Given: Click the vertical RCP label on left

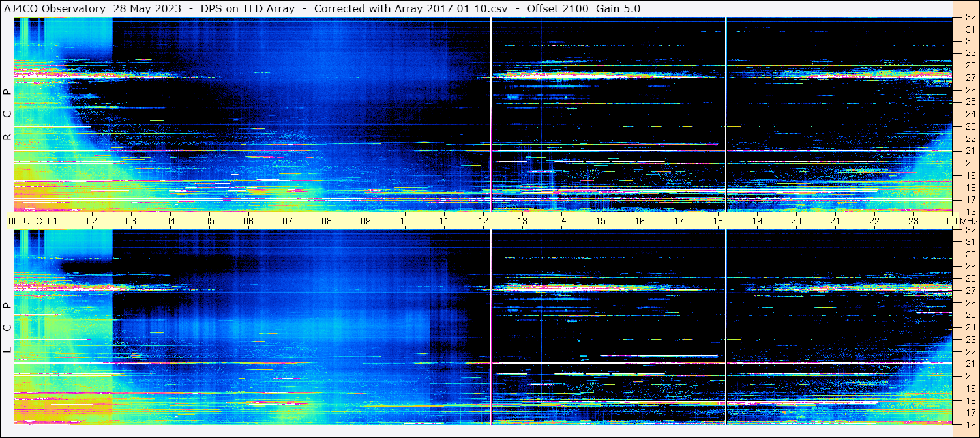Looking at the screenshot, I should [7, 114].
